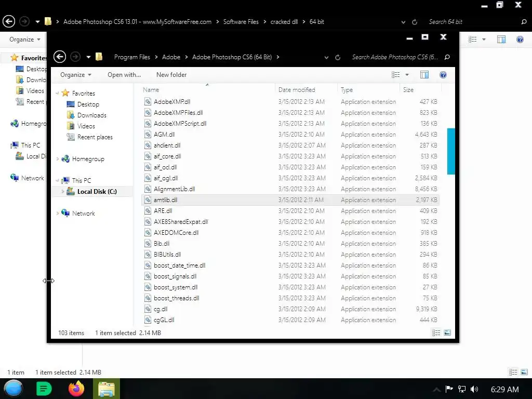Screen dimensions: 532x399
Task: Change view icon in front window toolbar
Action: (x=395, y=75)
